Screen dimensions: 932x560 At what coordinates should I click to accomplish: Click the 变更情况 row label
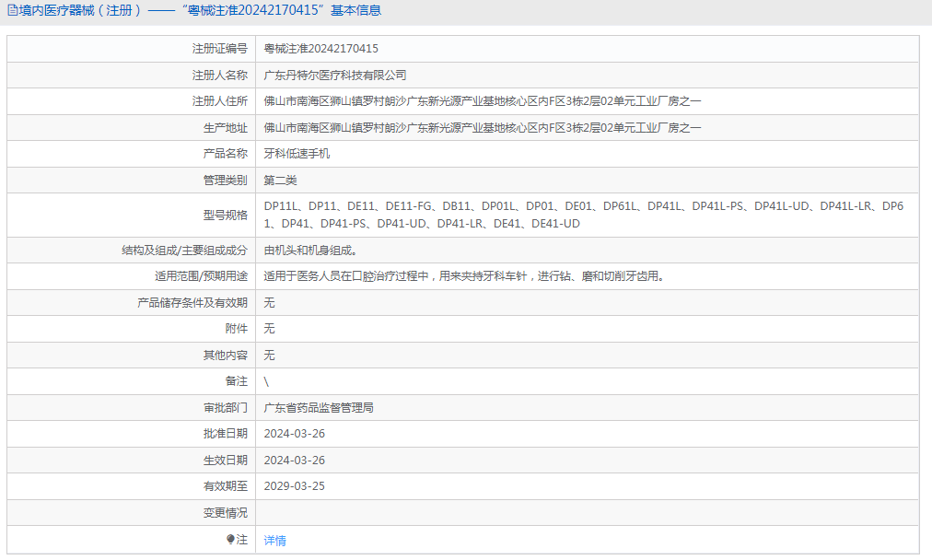point(226,512)
